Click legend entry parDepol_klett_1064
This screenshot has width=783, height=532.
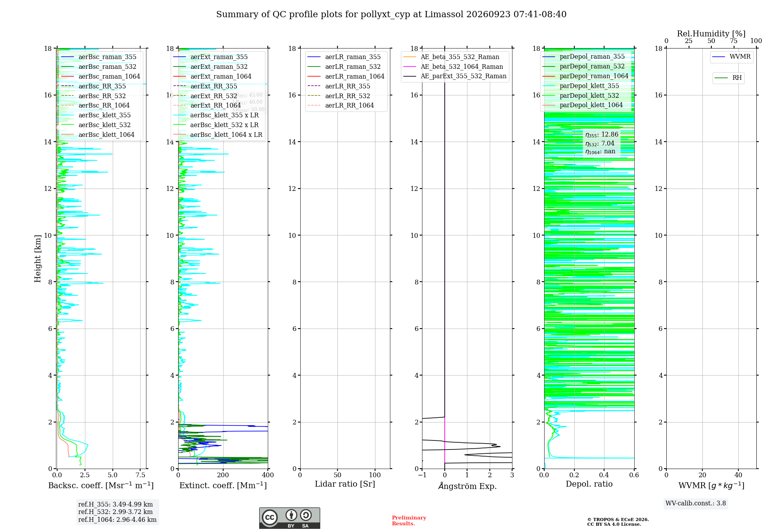click(x=583, y=105)
